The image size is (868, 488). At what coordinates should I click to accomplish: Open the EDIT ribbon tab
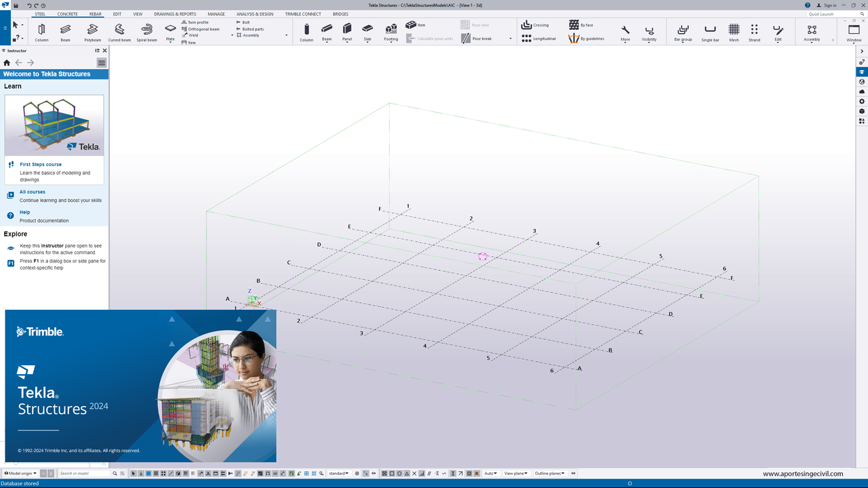pyautogui.click(x=117, y=14)
